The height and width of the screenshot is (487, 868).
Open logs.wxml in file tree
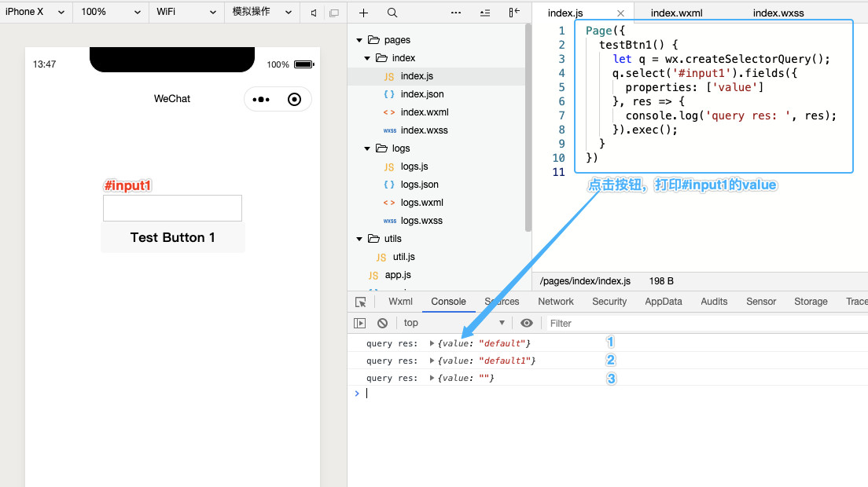(422, 203)
